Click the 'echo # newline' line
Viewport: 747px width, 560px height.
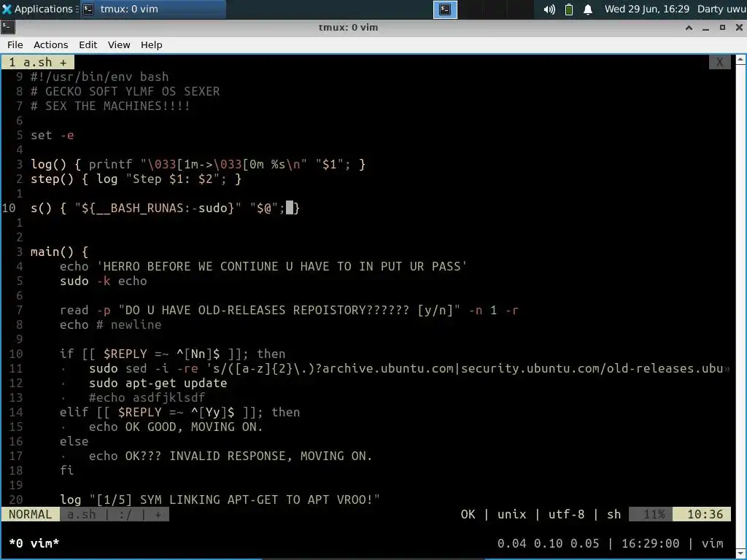[x=111, y=324]
